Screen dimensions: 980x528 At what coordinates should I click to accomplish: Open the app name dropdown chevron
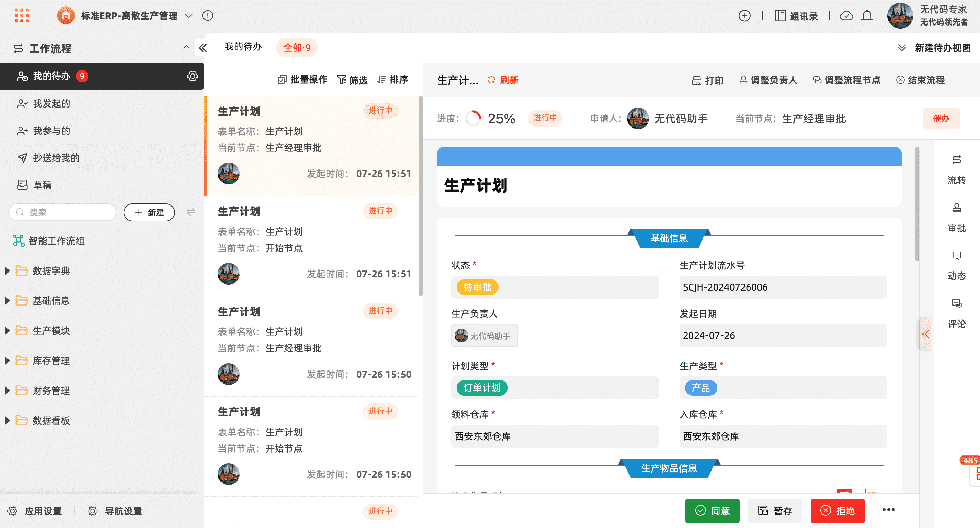189,16
